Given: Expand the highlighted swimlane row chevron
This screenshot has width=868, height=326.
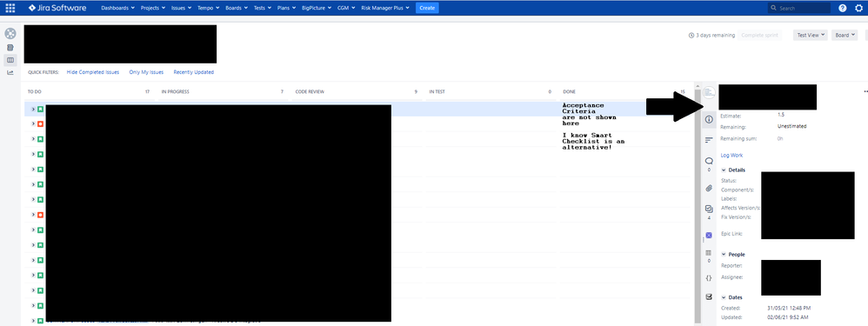Looking at the screenshot, I should click(33, 109).
